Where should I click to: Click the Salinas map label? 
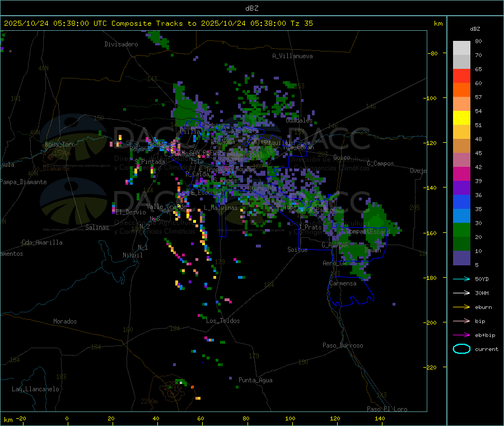(x=97, y=227)
